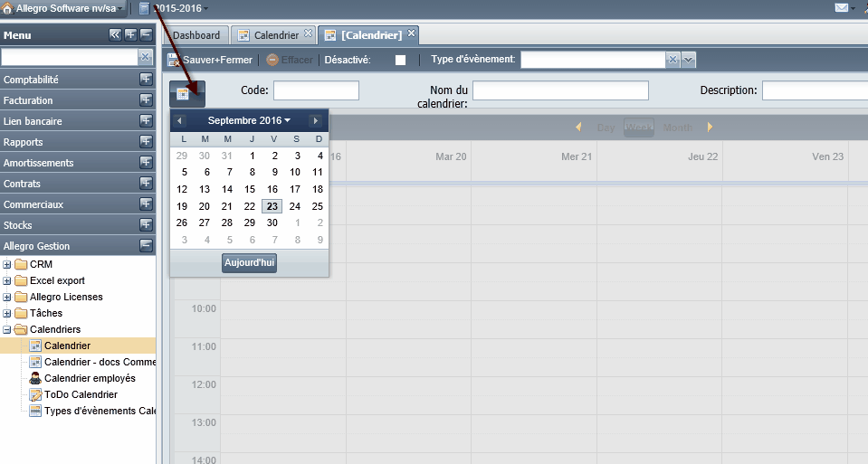868x464 pixels.
Task: Expand all menu sections with plus icon
Action: (x=130, y=35)
